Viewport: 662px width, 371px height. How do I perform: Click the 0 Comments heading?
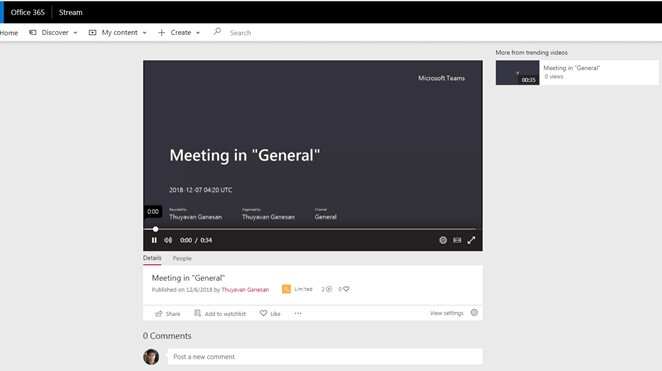(x=167, y=336)
